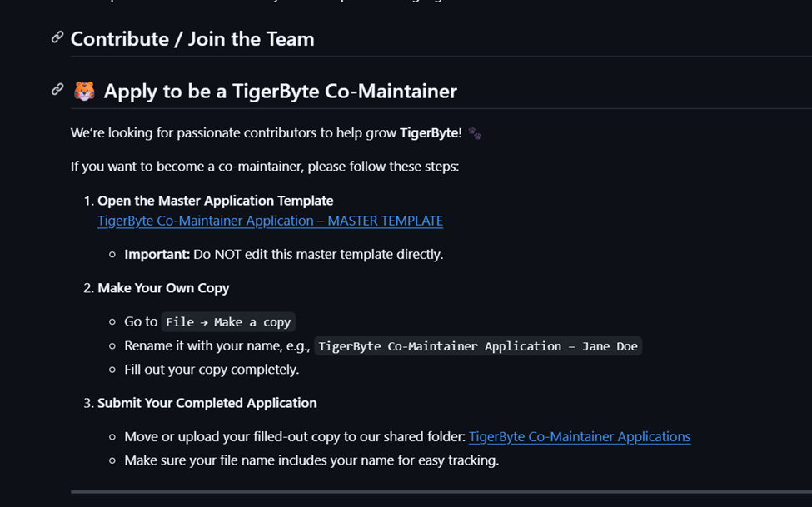Viewport: 812px width, 507px height.
Task: Click 'Open the Master Application Template' step title
Action: [215, 201]
